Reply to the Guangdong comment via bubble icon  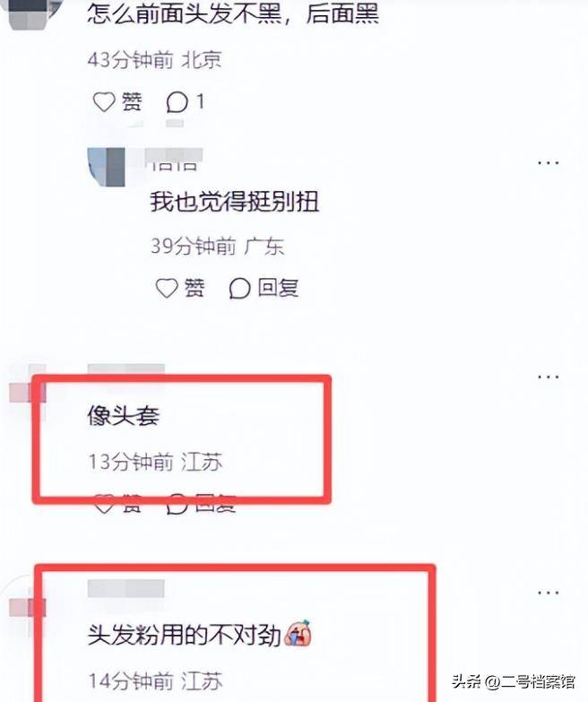239,288
